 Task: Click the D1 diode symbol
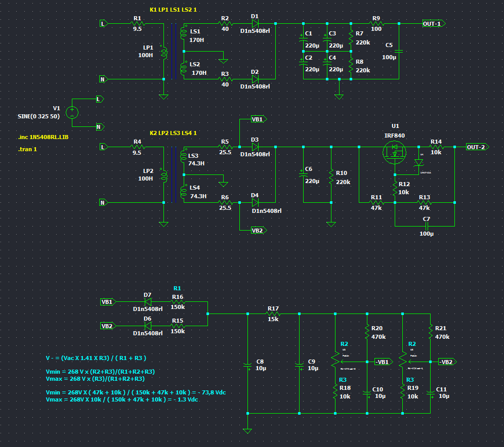click(x=255, y=23)
